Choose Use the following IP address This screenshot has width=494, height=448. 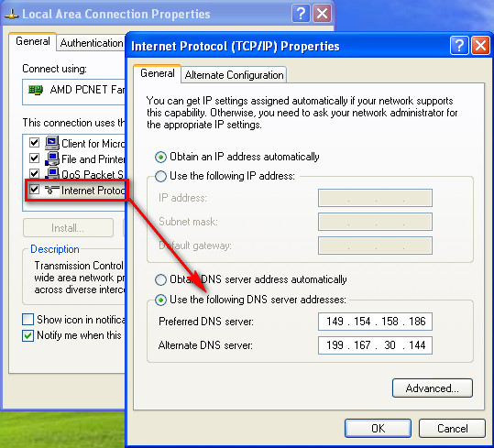pos(160,176)
